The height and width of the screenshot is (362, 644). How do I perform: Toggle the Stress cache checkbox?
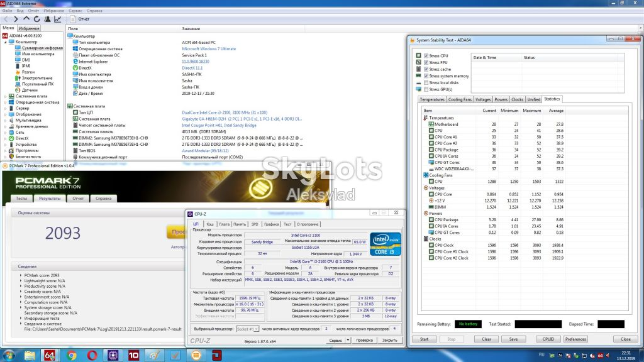pyautogui.click(x=426, y=69)
